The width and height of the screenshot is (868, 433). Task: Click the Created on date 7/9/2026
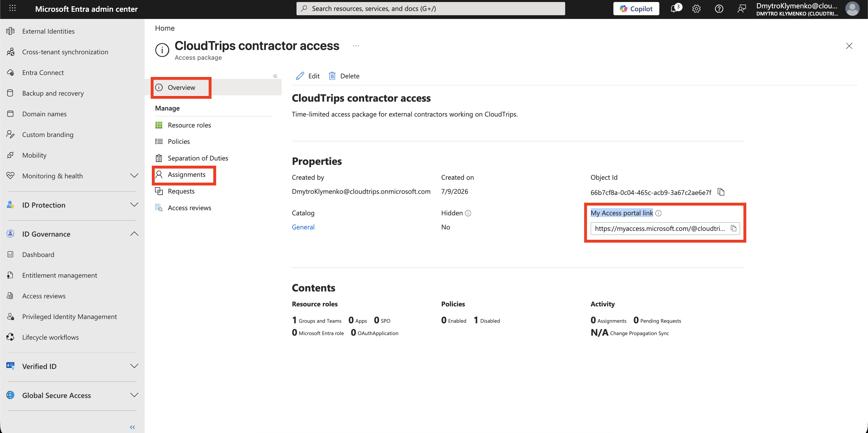[455, 192]
